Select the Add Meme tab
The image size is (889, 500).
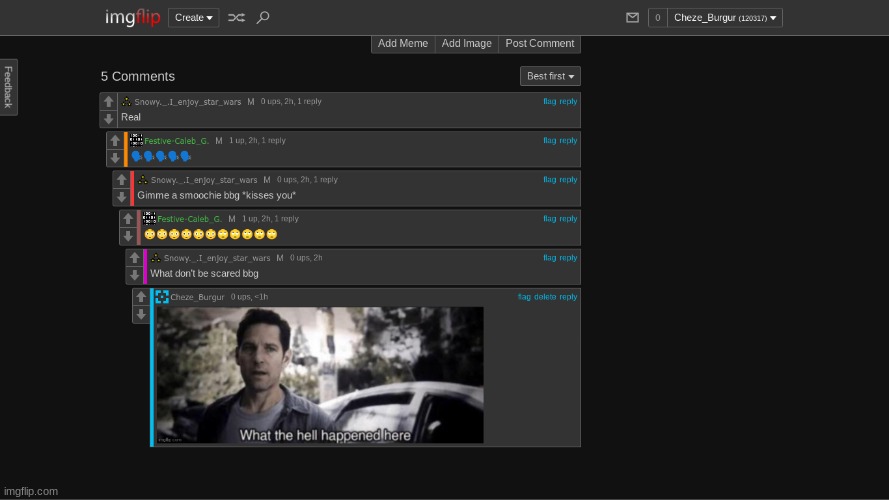click(x=403, y=44)
